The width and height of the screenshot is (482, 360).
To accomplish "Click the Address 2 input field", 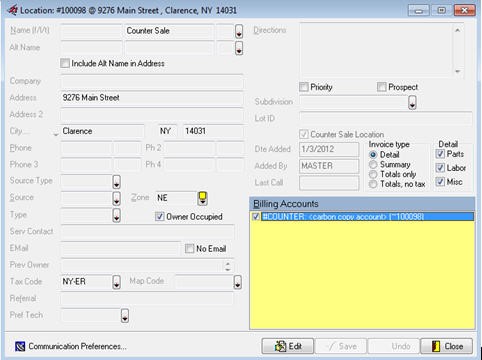I will (x=152, y=114).
